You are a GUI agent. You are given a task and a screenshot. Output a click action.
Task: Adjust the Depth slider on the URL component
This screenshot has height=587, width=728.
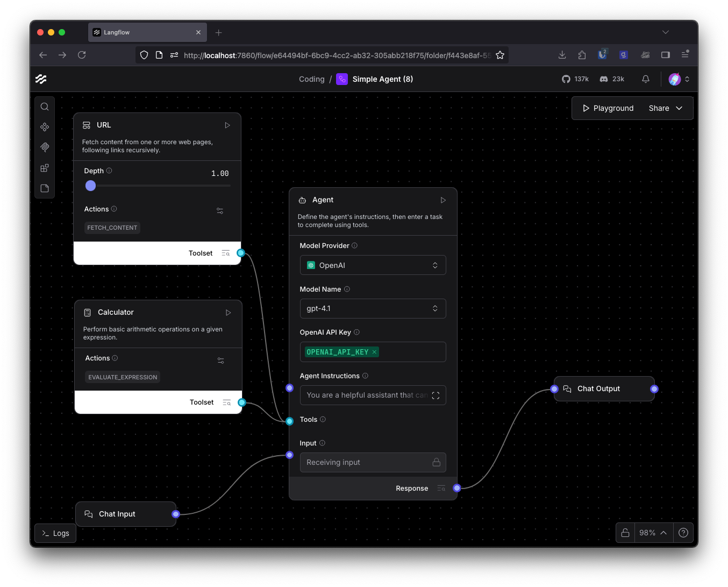point(90,186)
